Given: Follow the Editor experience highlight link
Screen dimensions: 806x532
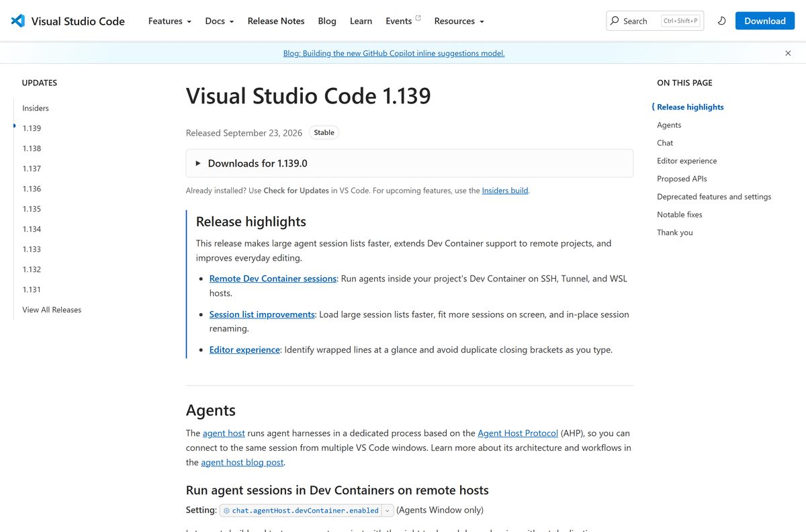Looking at the screenshot, I should coord(244,350).
